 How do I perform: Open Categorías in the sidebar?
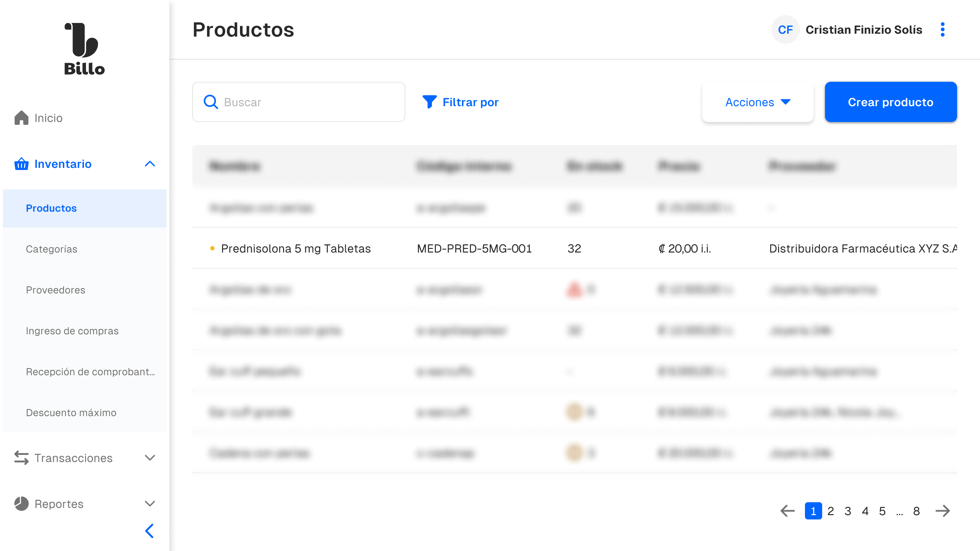tap(51, 249)
